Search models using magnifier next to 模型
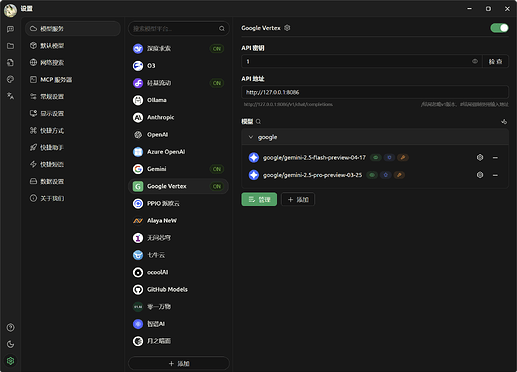The width and height of the screenshot is (517, 372). tap(258, 122)
